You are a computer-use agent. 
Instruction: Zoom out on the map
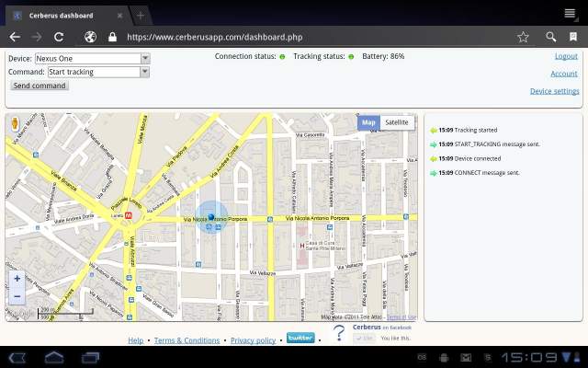pyautogui.click(x=17, y=295)
